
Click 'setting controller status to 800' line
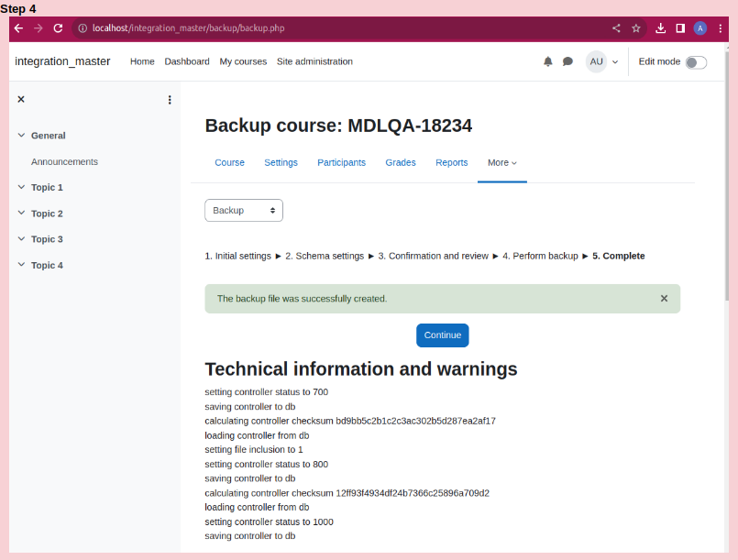(x=267, y=464)
